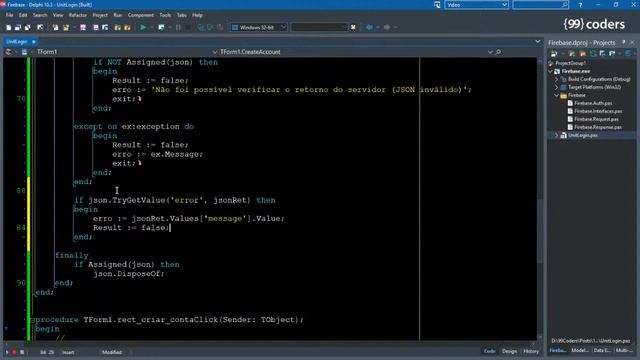Click the Projects panel Sync green arrows icon
This screenshot has width=640, height=360.
click(x=593, y=53)
